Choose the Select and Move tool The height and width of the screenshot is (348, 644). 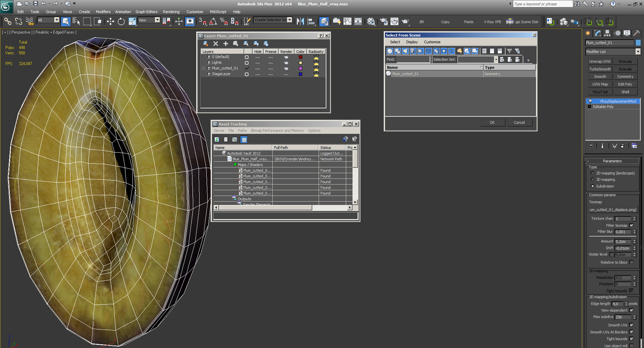(x=111, y=21)
